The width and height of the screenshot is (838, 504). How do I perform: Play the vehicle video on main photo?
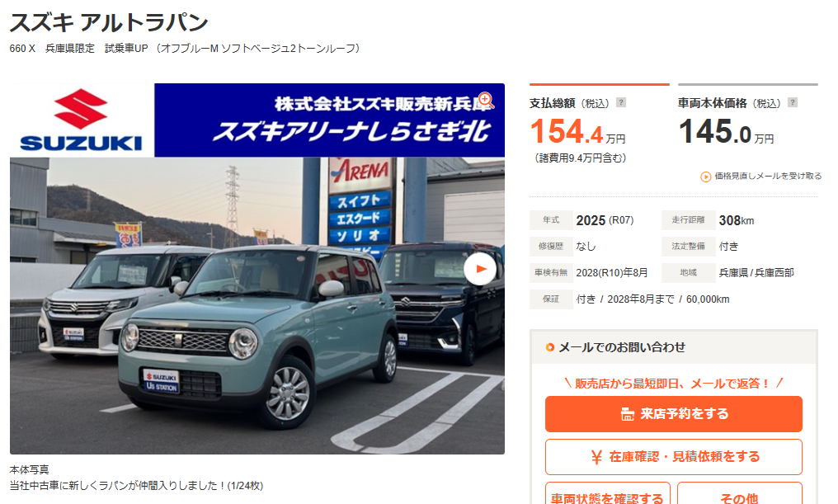coord(480,269)
